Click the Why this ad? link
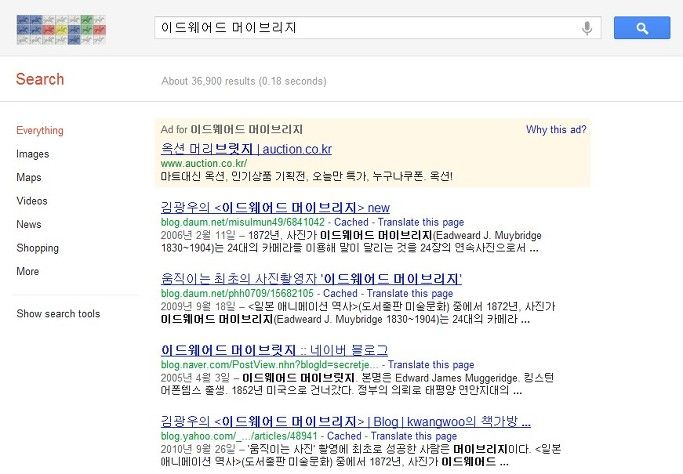 point(556,129)
